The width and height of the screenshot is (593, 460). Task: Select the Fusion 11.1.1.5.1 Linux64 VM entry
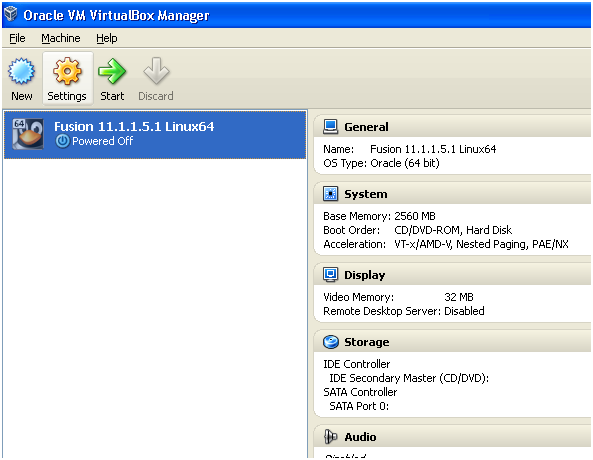[155, 134]
